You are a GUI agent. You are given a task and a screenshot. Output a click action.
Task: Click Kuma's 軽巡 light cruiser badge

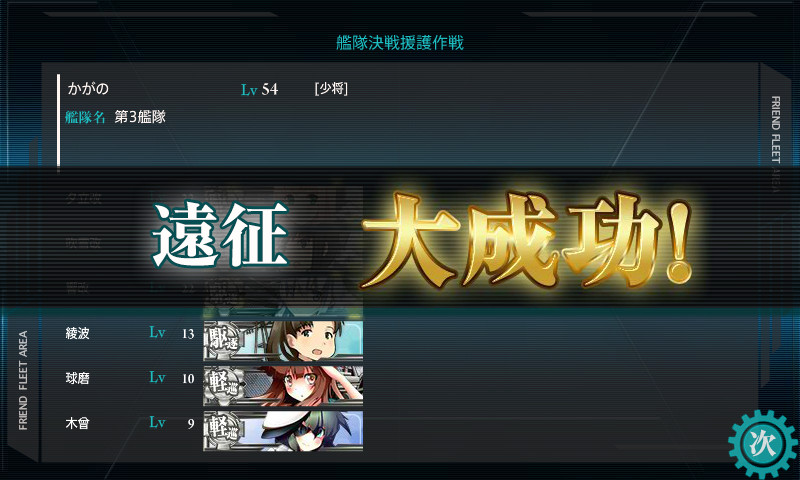point(223,386)
